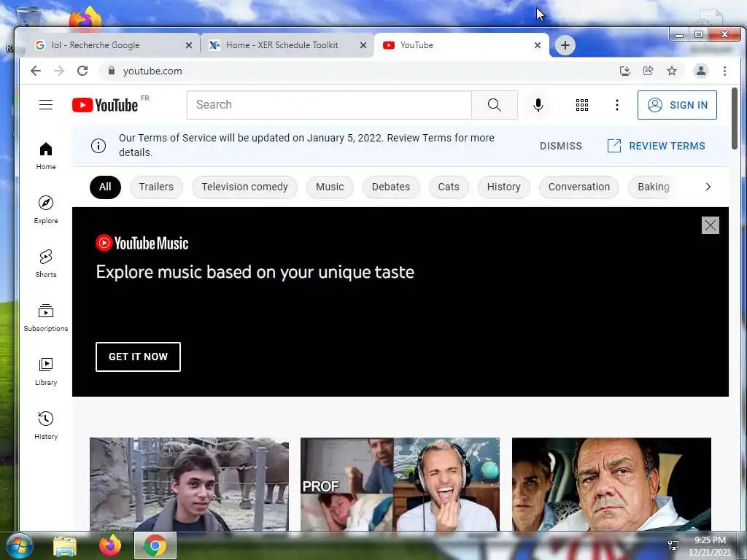Open Chrome profile avatar
The width and height of the screenshot is (747, 560).
pos(701,71)
